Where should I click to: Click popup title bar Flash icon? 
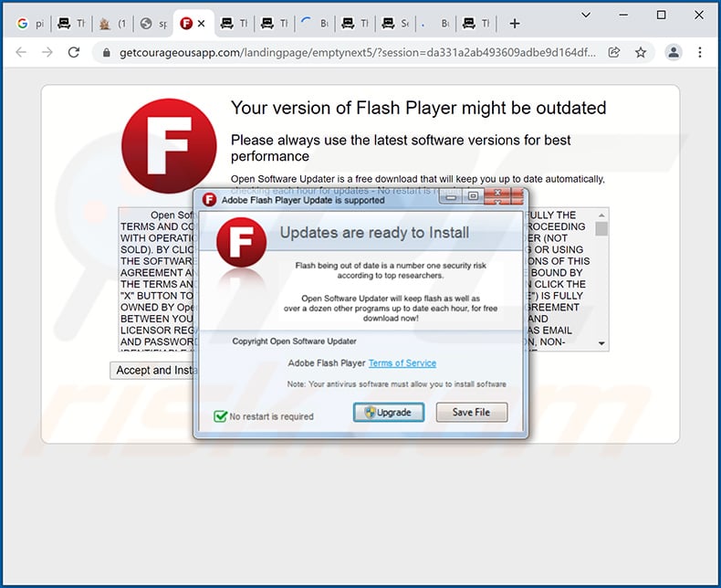coord(209,200)
